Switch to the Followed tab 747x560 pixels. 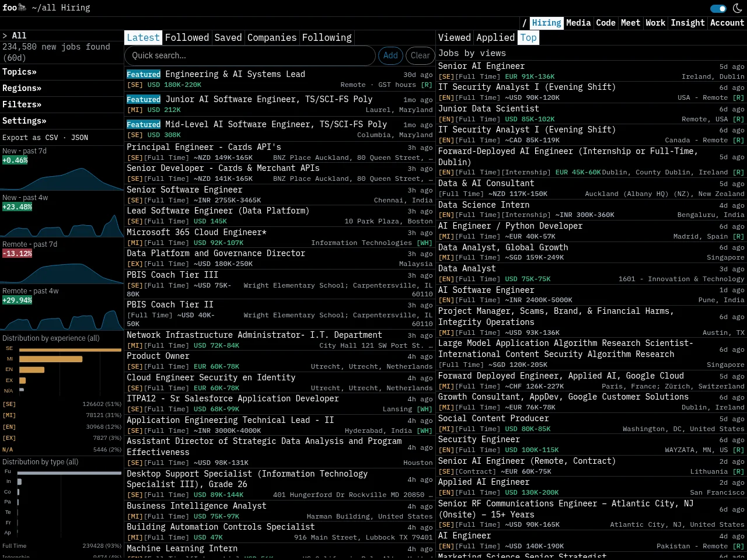(x=187, y=37)
